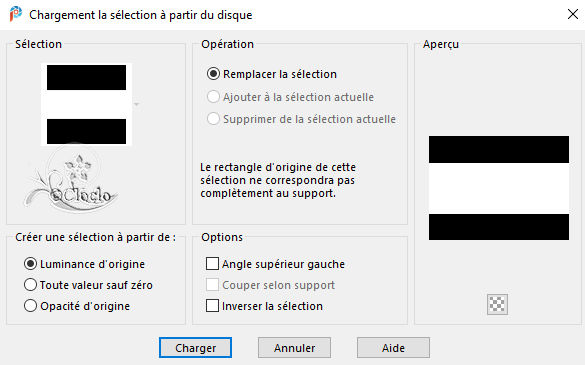The height and width of the screenshot is (365, 585).
Task: Open help with the Aide button
Action: 393,347
